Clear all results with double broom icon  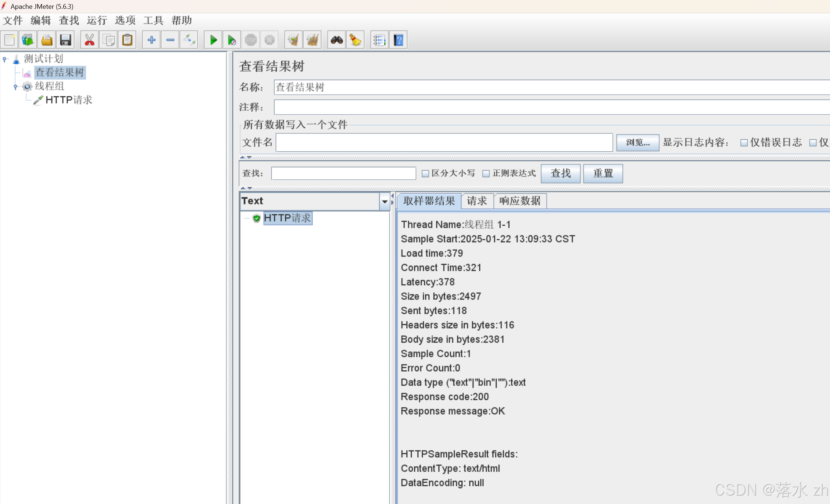click(312, 40)
